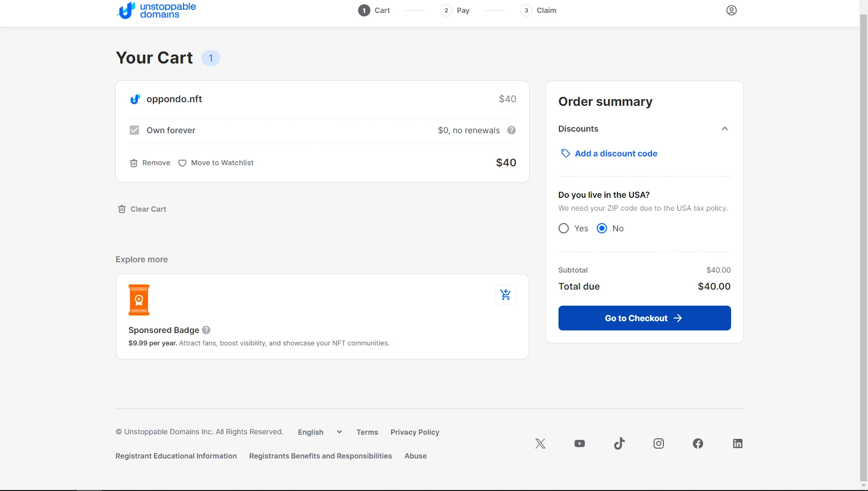Click the heart icon to move to Watchlist
Screen dimensions: 868x491
[x=183, y=163]
